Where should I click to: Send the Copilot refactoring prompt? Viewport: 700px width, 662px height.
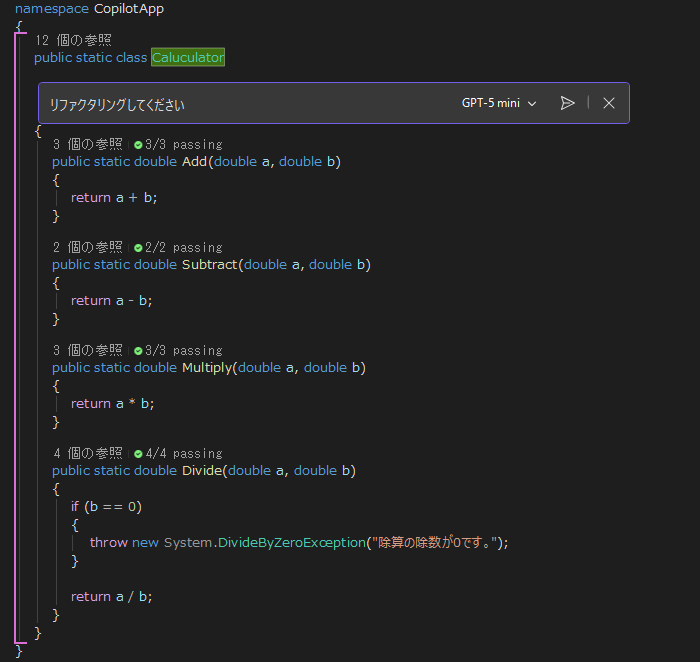click(567, 103)
